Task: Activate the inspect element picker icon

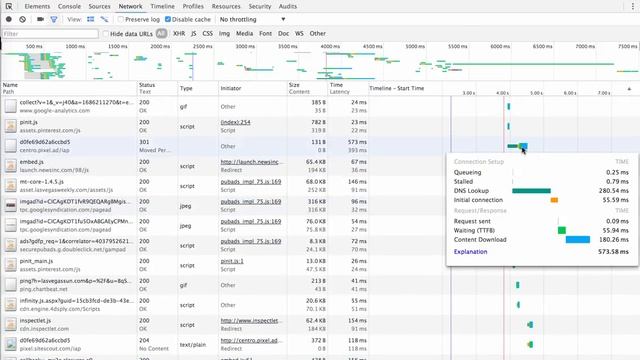Action: 9,6
